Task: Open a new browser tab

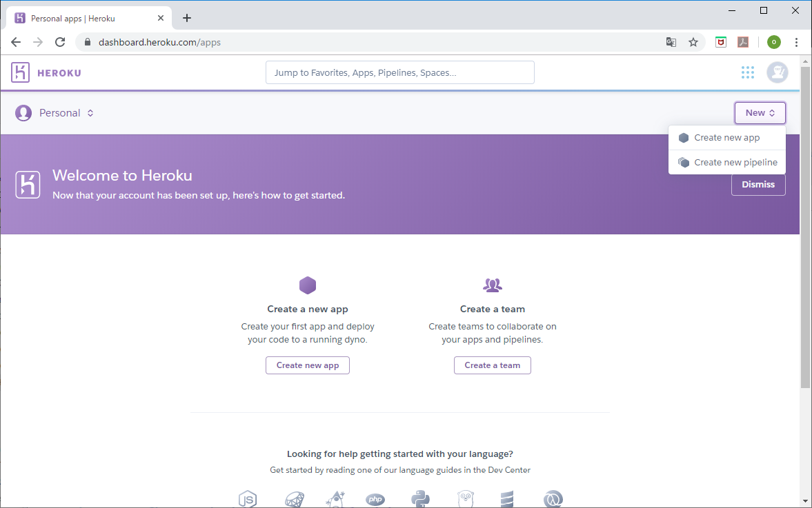Action: tap(187, 18)
